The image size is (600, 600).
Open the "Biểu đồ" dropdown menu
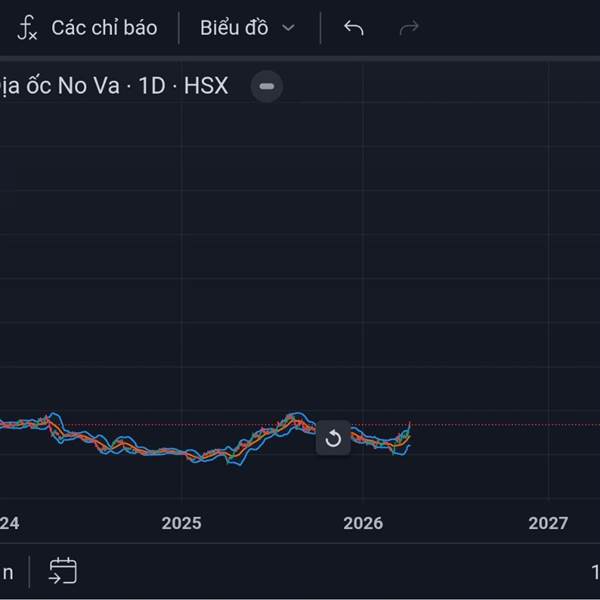[234, 28]
